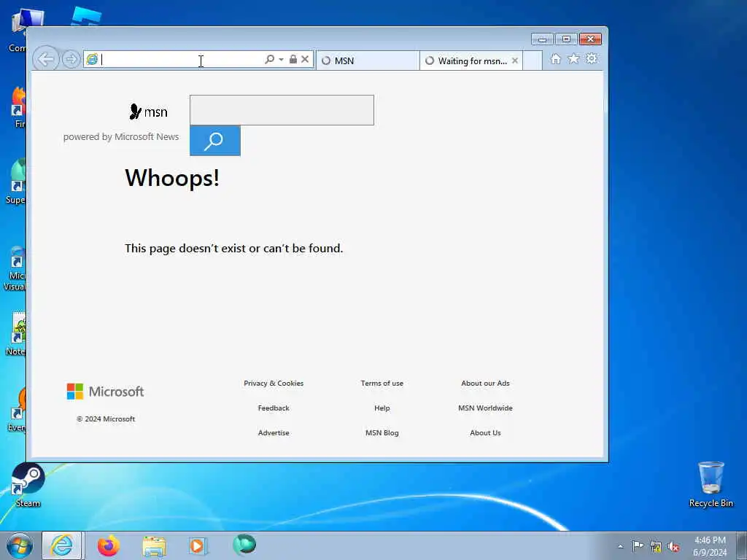Screen dimensions: 747x560
Task: Open the Action Center flag icon
Action: tap(638, 546)
